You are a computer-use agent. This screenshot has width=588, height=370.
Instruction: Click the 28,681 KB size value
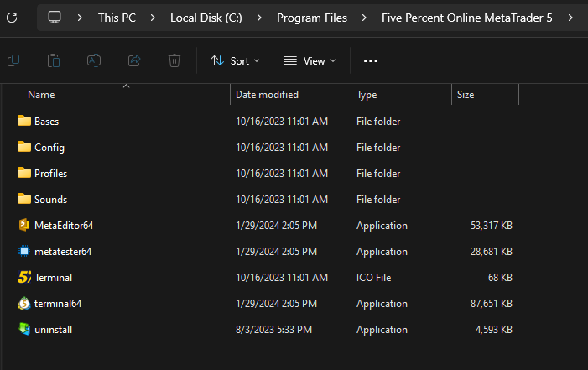tap(492, 252)
